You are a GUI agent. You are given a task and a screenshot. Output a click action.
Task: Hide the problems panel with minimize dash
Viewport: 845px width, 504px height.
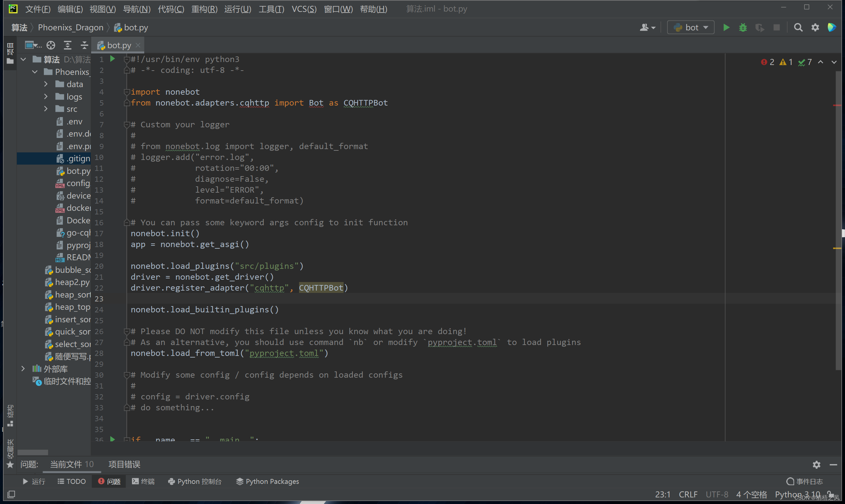833,464
